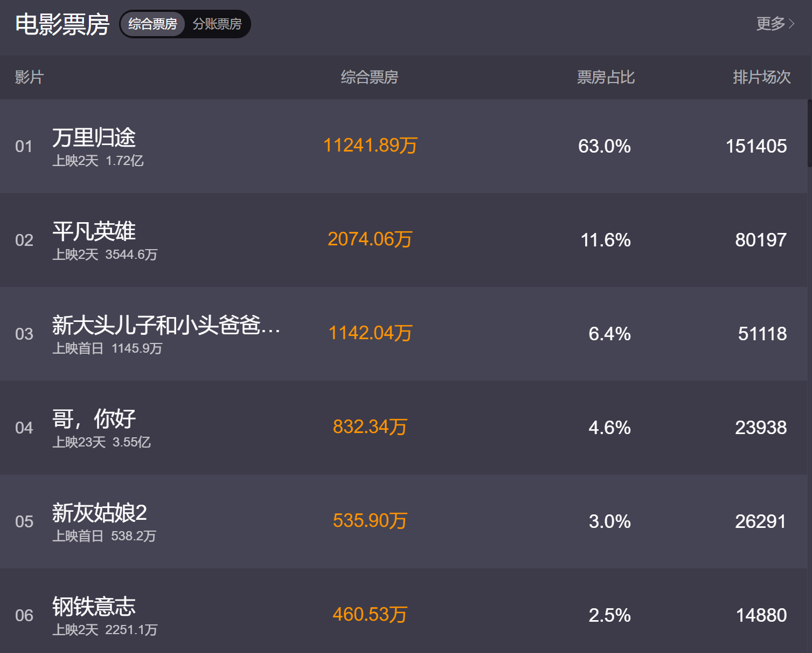
Task: Open the movie 钢铁意志
Action: 95,607
